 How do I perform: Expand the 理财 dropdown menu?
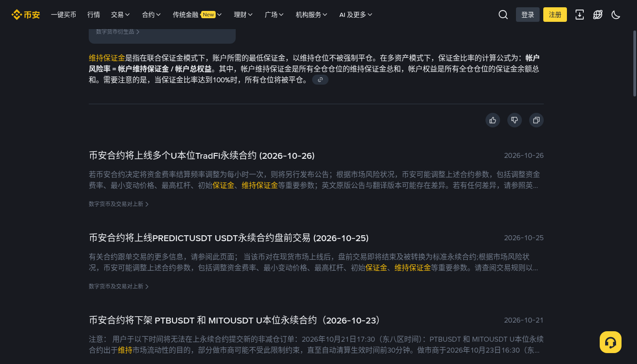[x=243, y=15]
